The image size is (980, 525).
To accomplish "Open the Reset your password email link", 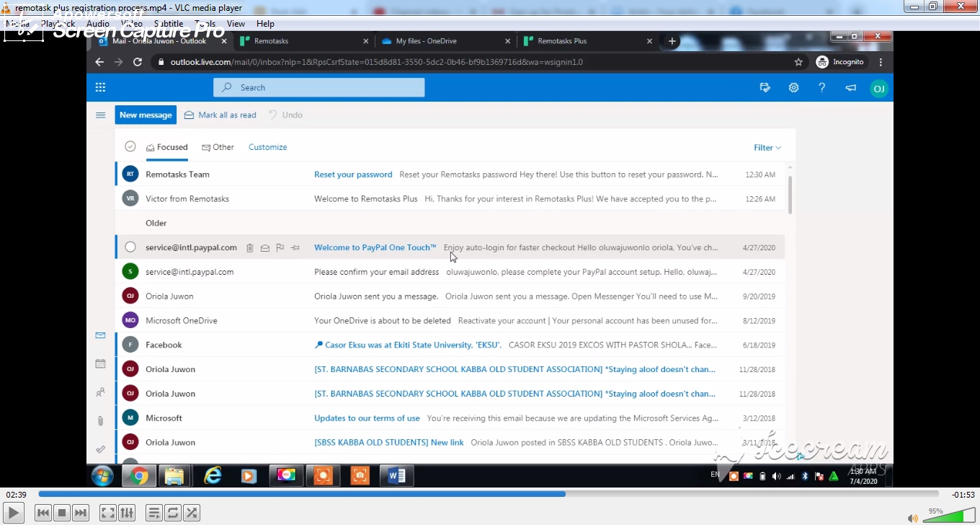I will pos(353,174).
